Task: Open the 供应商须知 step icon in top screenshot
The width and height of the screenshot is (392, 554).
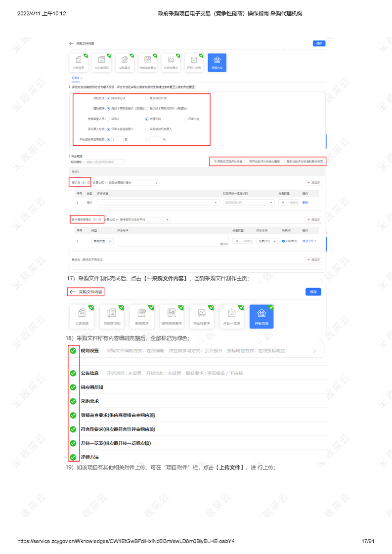Action: (101, 62)
